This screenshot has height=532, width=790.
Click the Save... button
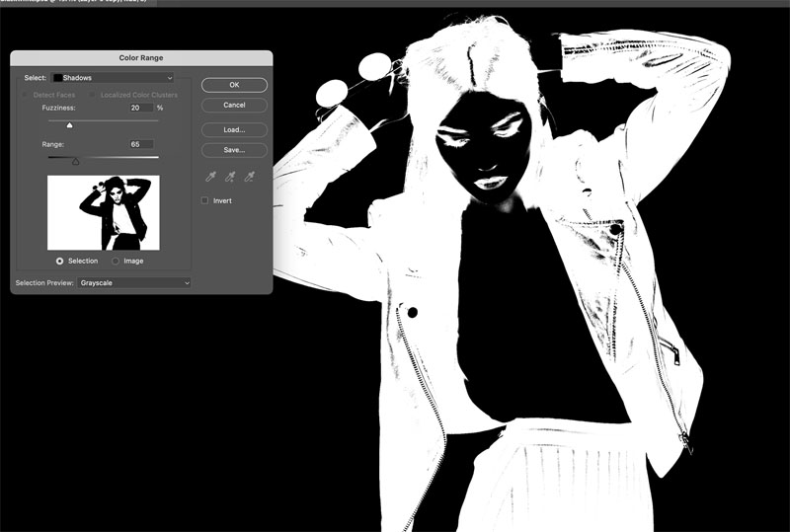coord(234,150)
